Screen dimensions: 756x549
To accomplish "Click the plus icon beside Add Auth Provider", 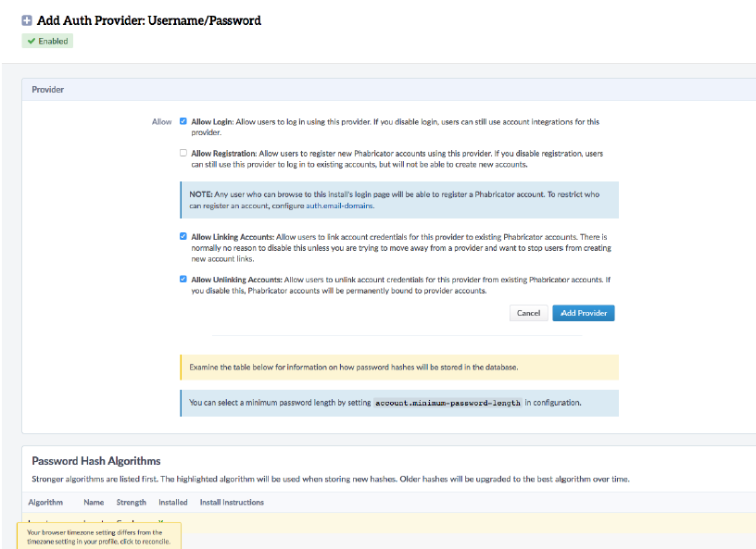I will coord(27,20).
